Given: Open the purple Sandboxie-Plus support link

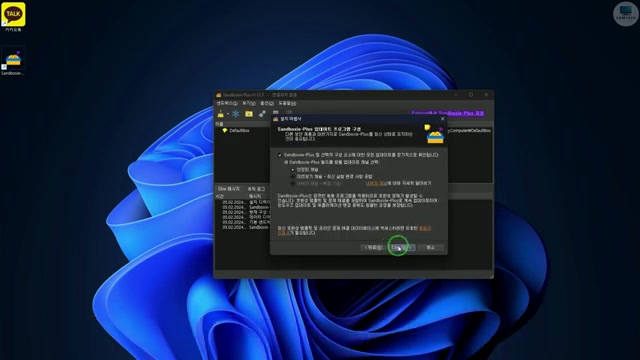Looking at the screenshot, I should pyautogui.click(x=448, y=113).
